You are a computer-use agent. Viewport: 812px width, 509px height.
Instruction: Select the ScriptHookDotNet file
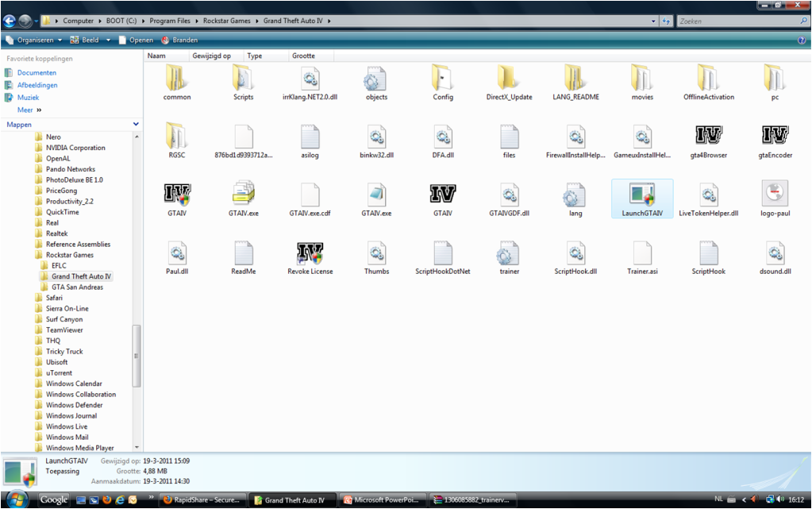coord(443,257)
